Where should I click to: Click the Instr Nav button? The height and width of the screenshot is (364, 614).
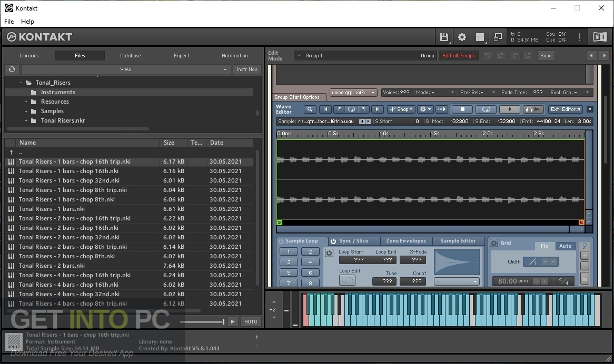point(247,69)
